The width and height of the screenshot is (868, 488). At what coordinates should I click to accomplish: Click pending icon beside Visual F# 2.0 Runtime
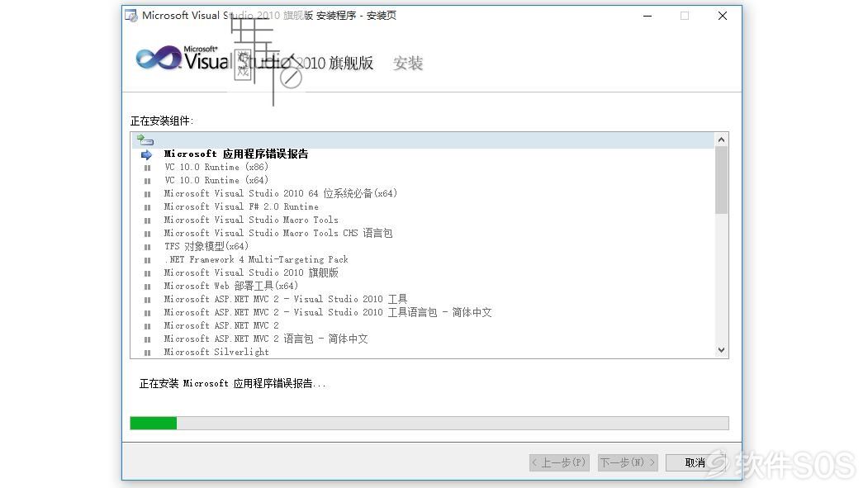tap(147, 207)
